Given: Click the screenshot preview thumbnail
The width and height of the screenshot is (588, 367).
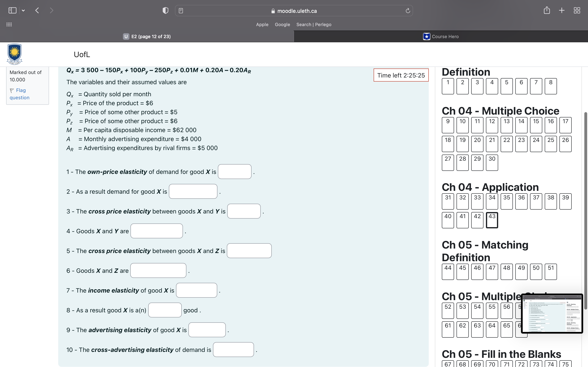Looking at the screenshot, I should tap(552, 313).
